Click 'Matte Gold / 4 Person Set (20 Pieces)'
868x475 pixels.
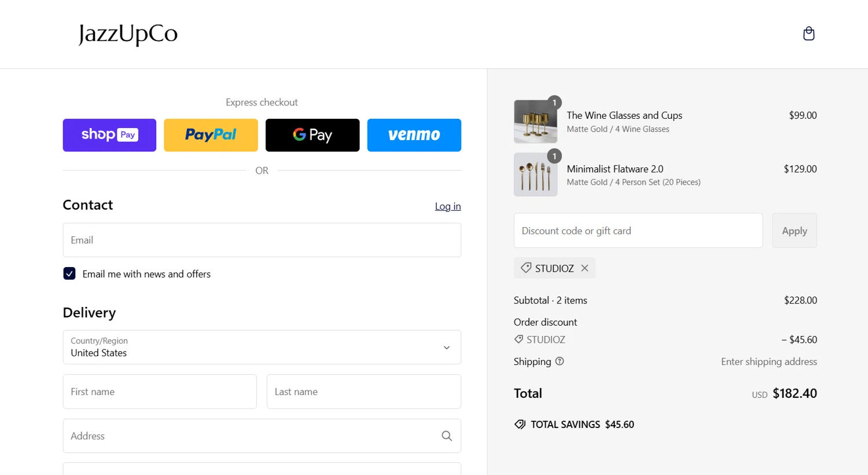click(634, 182)
